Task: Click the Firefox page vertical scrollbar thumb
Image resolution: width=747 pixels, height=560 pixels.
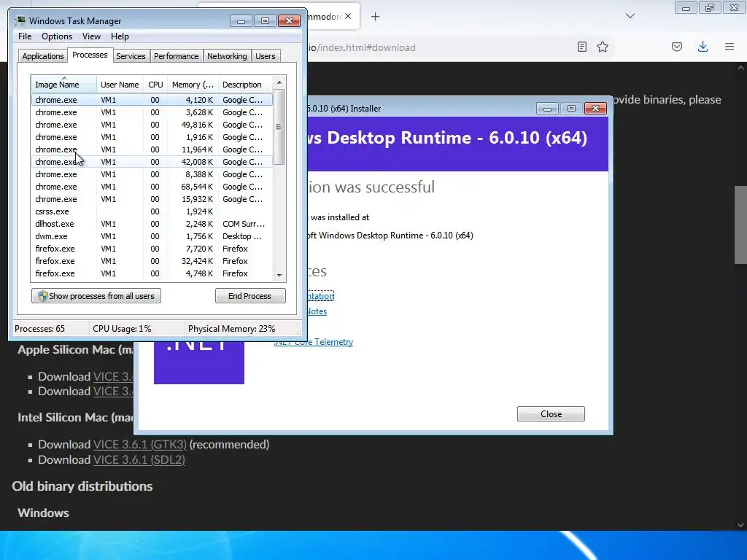Action: (x=740, y=225)
